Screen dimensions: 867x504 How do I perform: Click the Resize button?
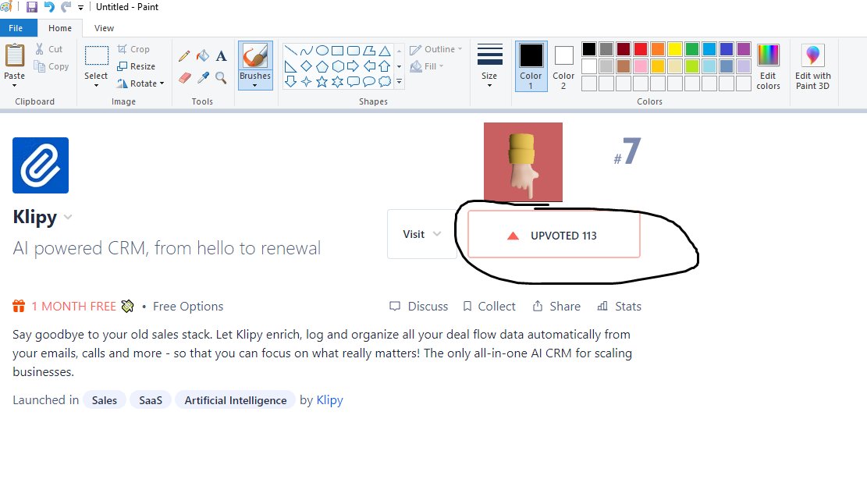pos(136,66)
